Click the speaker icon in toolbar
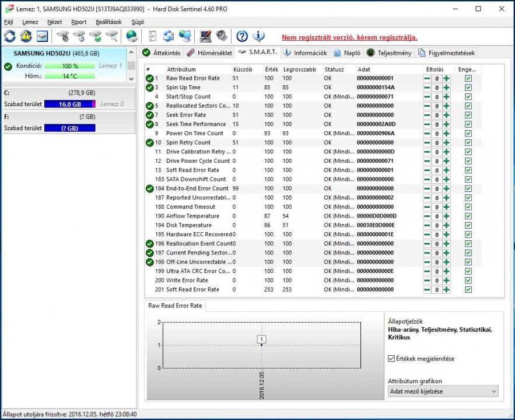The image size is (515, 420). click(x=222, y=36)
